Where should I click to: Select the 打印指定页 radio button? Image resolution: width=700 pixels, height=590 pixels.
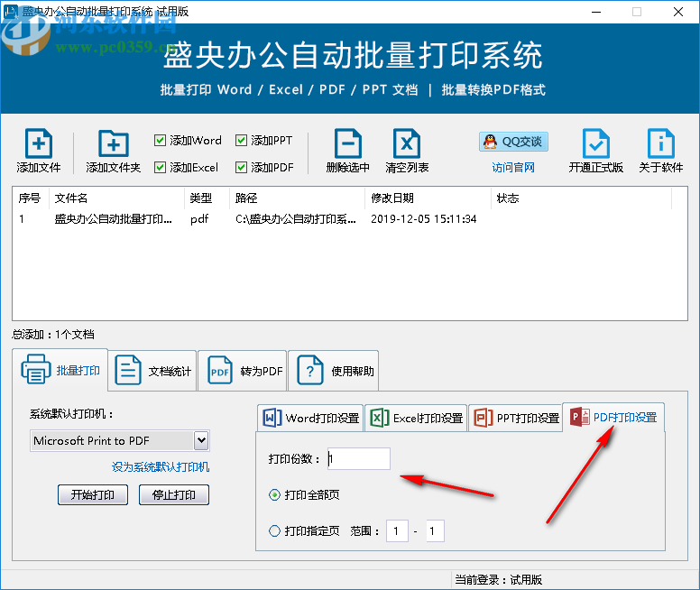(274, 531)
